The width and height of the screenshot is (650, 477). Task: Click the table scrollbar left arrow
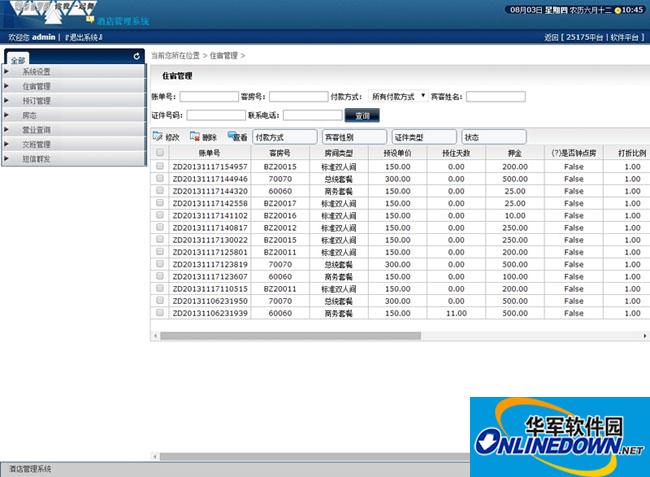155,336
